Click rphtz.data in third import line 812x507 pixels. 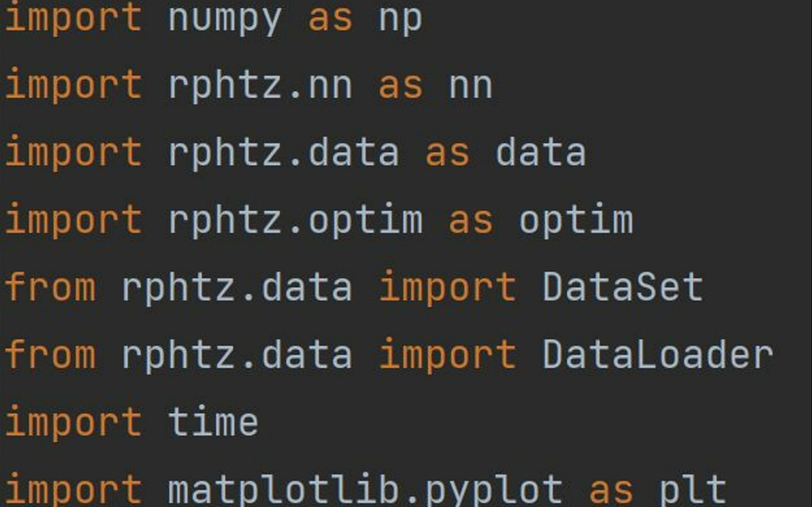[284, 154]
